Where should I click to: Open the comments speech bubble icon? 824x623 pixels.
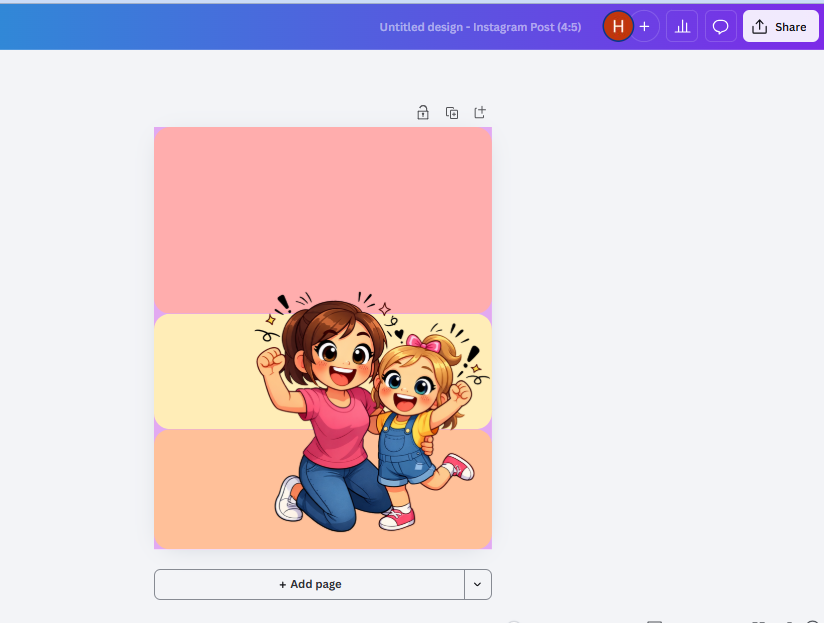(x=720, y=27)
